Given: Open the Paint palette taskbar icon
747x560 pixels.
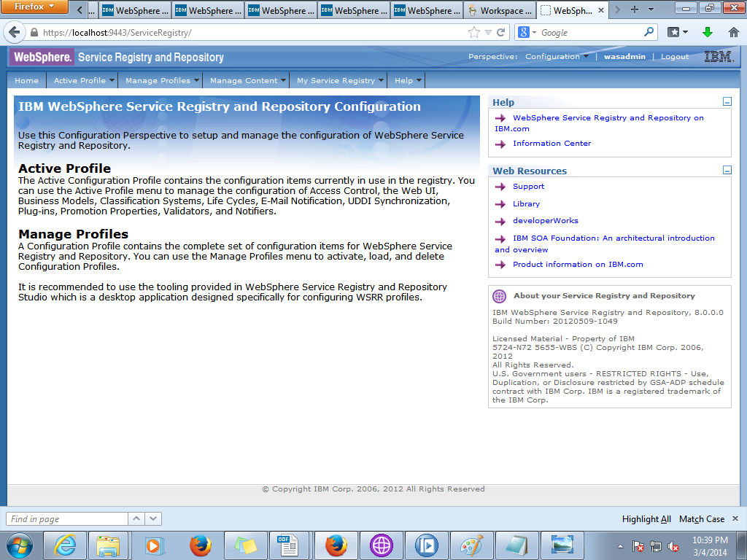Looking at the screenshot, I should tap(472, 545).
